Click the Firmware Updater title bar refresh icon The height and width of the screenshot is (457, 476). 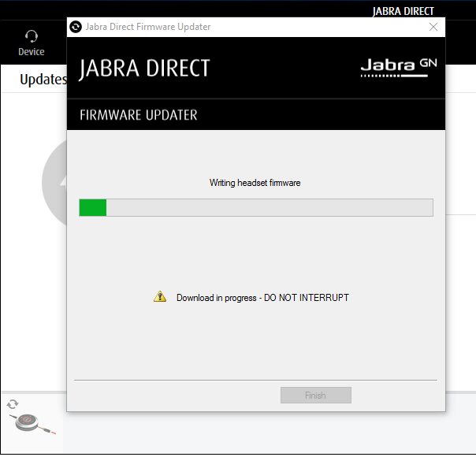tap(76, 27)
